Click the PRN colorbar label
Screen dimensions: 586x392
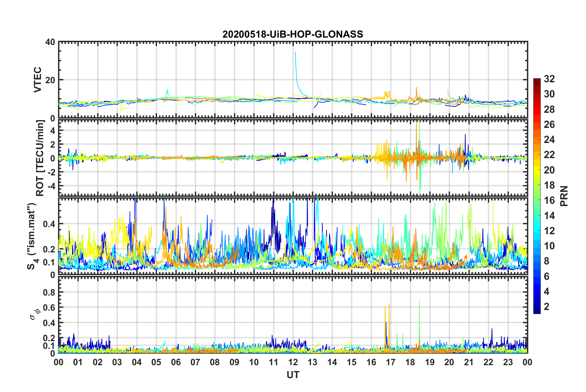[564, 196]
